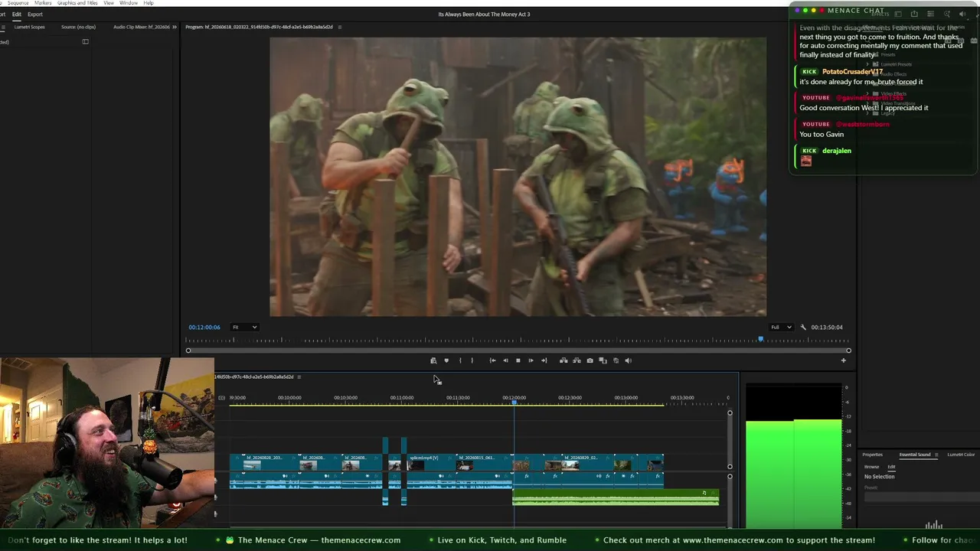
Task: Click the audio meter level display
Action: [x=794, y=455]
